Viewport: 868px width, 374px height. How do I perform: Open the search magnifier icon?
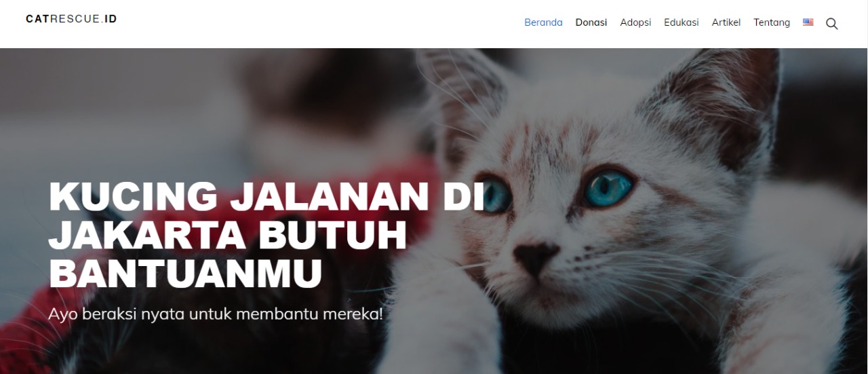[831, 24]
